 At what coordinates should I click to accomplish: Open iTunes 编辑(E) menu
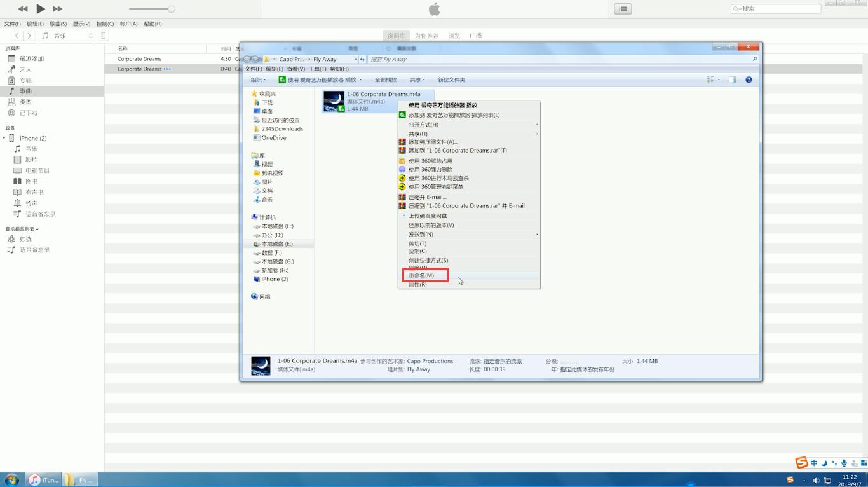pos(35,24)
